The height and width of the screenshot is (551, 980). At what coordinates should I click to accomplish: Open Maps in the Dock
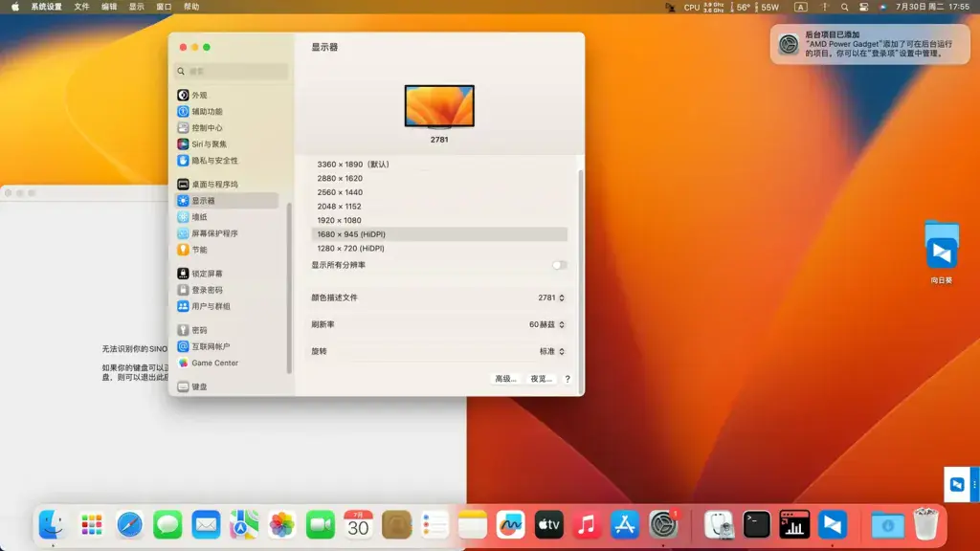[244, 525]
